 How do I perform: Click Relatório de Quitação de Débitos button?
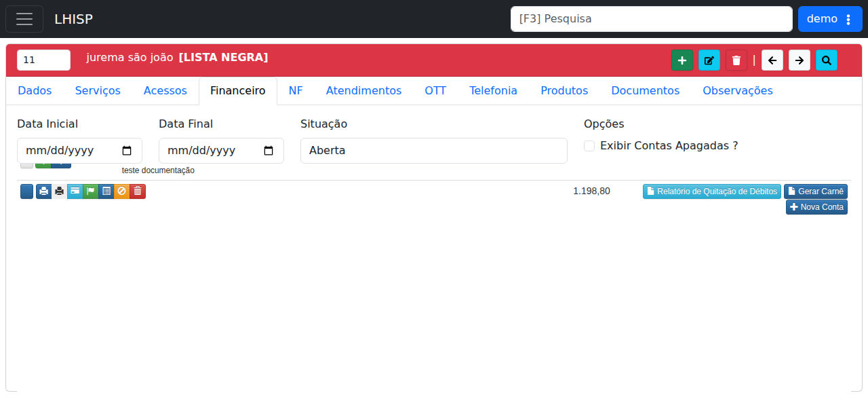pyautogui.click(x=712, y=191)
